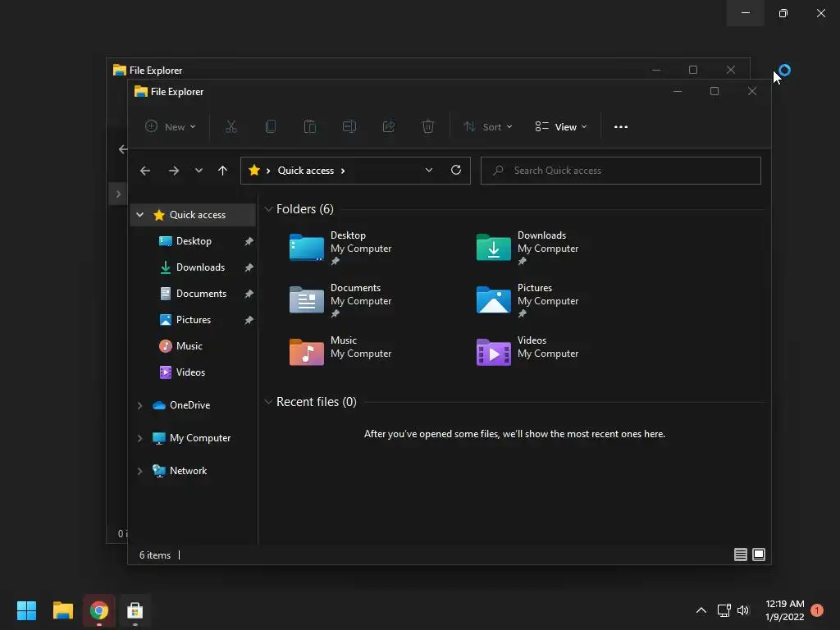Screen dimensions: 840x630
Task: Expand the Network tree node
Action: [139, 471]
